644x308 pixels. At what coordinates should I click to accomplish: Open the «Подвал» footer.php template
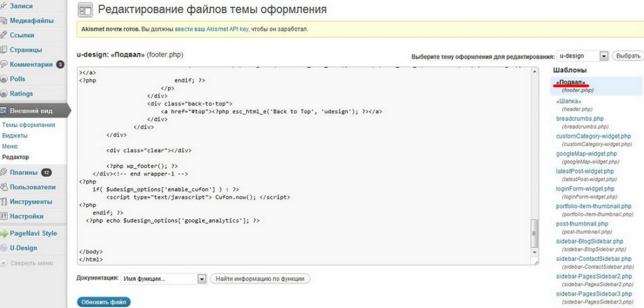coord(571,82)
